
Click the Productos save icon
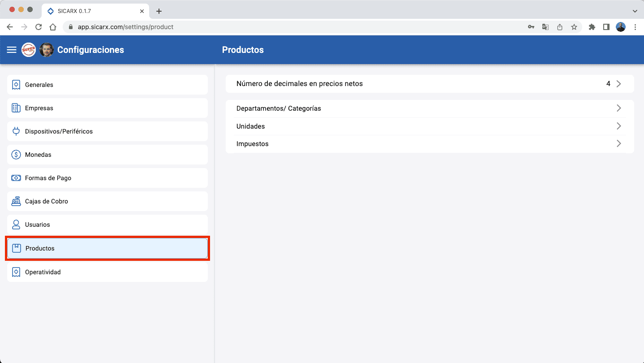(x=16, y=248)
